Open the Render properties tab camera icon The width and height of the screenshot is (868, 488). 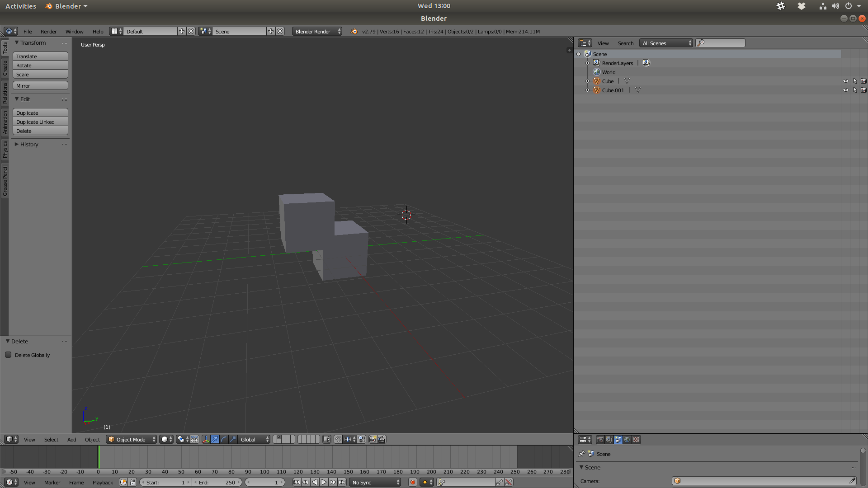coord(600,440)
